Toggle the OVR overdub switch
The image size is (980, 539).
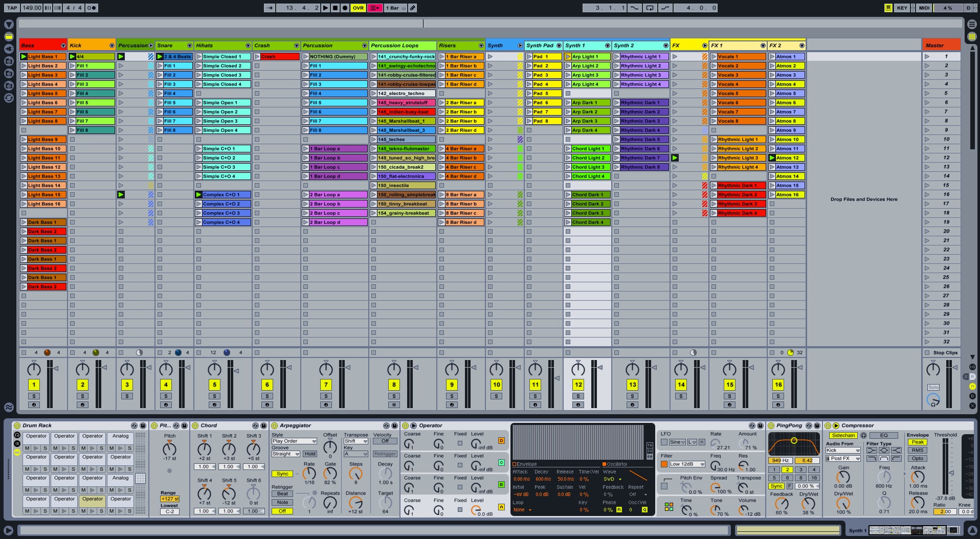(x=358, y=8)
